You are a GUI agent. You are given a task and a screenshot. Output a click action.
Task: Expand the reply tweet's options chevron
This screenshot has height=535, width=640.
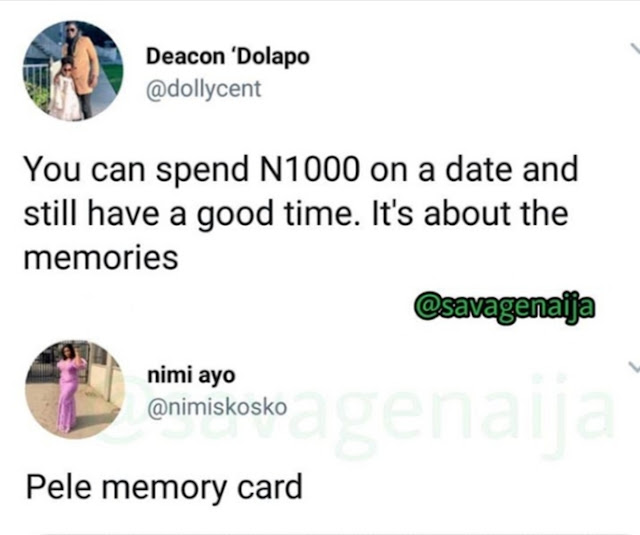[634, 367]
